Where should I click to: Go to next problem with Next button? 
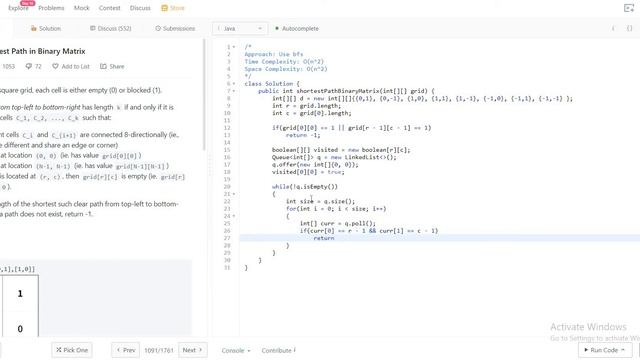point(193,350)
